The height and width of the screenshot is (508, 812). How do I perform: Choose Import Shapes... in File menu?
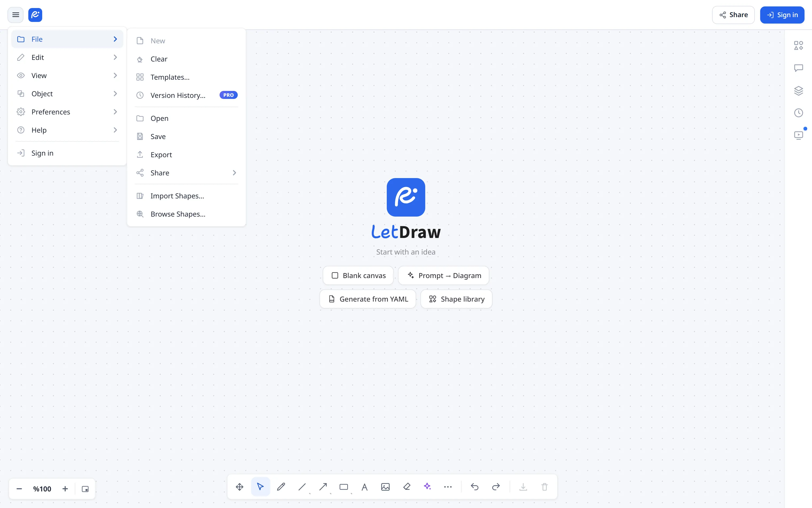(x=186, y=196)
